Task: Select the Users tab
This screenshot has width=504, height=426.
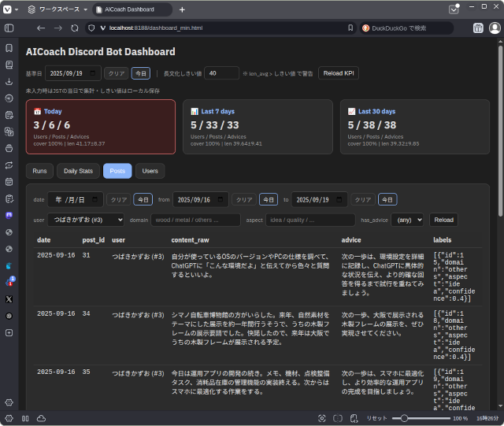Action: (150, 171)
